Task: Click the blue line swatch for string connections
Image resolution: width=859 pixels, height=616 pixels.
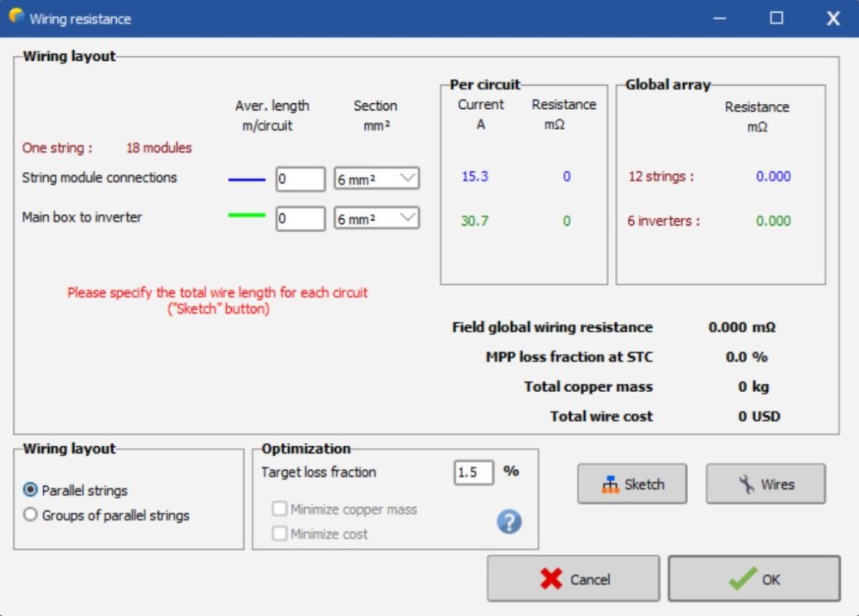Action: click(247, 180)
